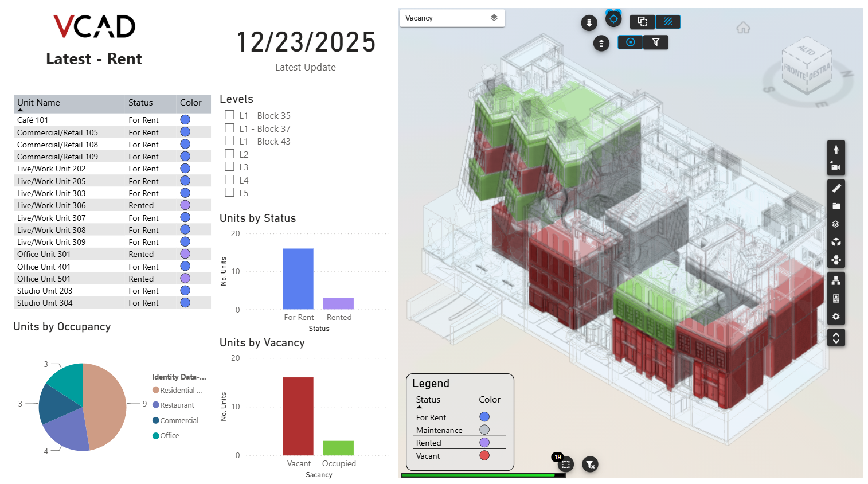This screenshot has width=868, height=484.
Task: Select the Studio Unit 304 row
Action: pyautogui.click(x=112, y=303)
